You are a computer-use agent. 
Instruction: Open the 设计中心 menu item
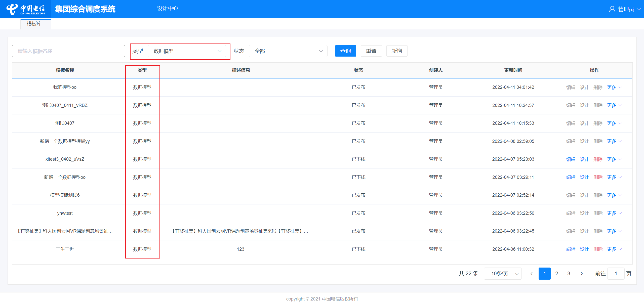click(167, 9)
